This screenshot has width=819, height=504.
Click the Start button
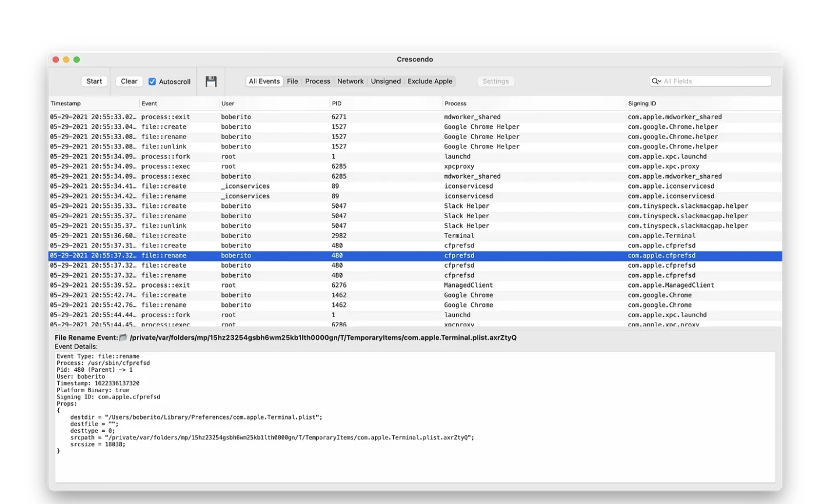(x=94, y=81)
